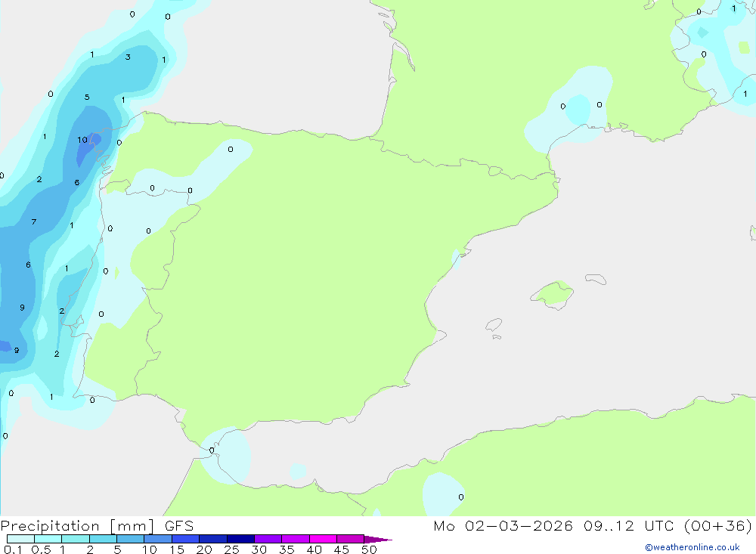Click the Precipitation [mm] GFS title

point(97,526)
